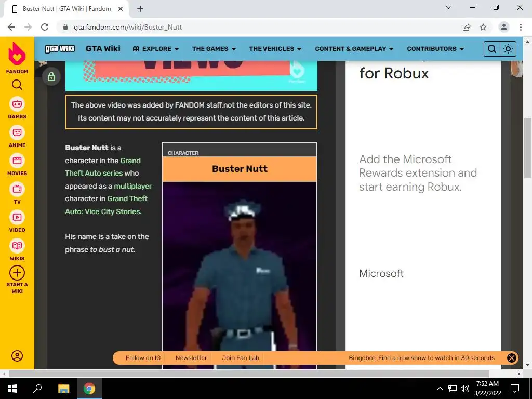532x399 pixels.
Task: Close the Buster Nutt tab
Action: [121, 9]
